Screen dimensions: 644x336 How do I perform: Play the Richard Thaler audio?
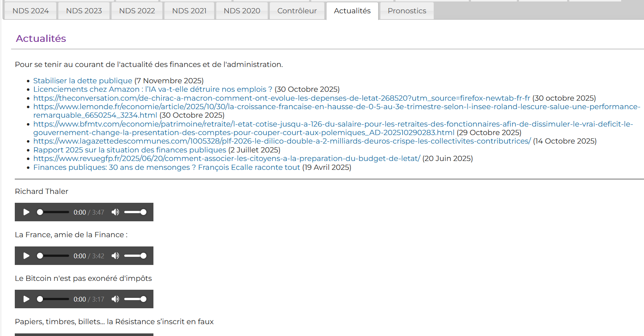tap(26, 212)
